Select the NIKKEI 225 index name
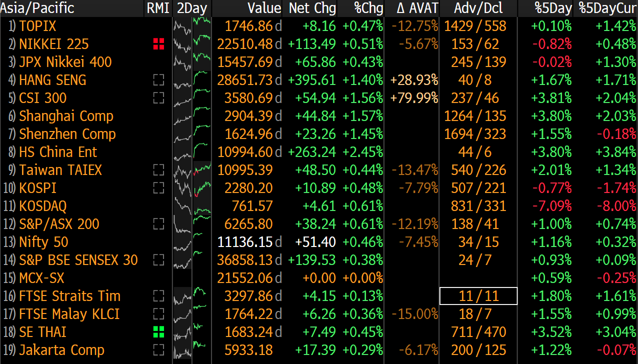The image size is (638, 364). pyautogui.click(x=54, y=44)
